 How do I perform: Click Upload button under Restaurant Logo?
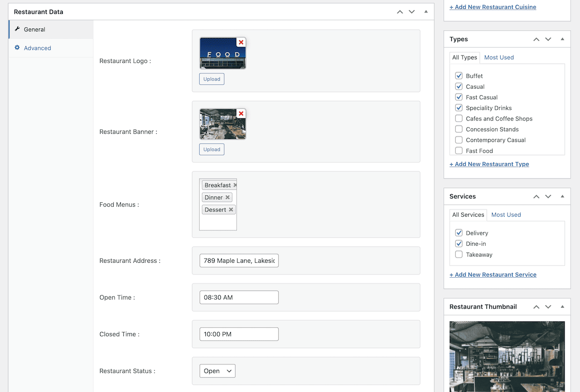coord(212,79)
